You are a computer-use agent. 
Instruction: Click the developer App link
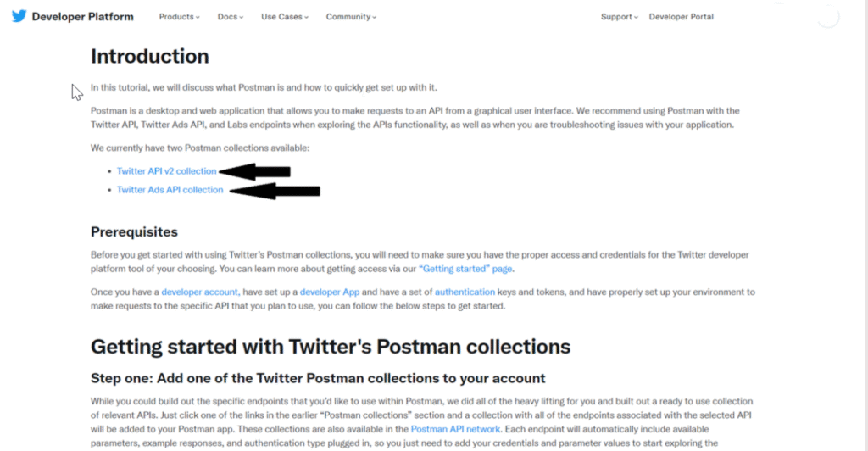click(330, 292)
